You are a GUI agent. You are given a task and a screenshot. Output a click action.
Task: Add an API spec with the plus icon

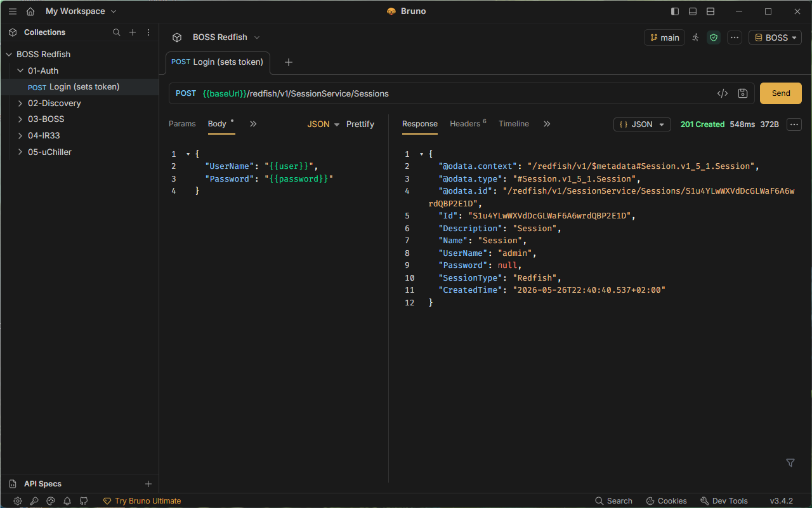(x=148, y=484)
